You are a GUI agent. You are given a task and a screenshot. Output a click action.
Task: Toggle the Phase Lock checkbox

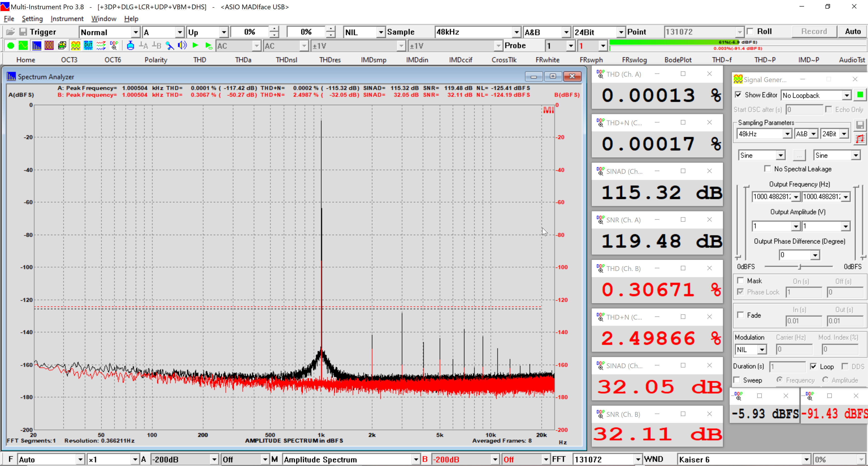(740, 292)
